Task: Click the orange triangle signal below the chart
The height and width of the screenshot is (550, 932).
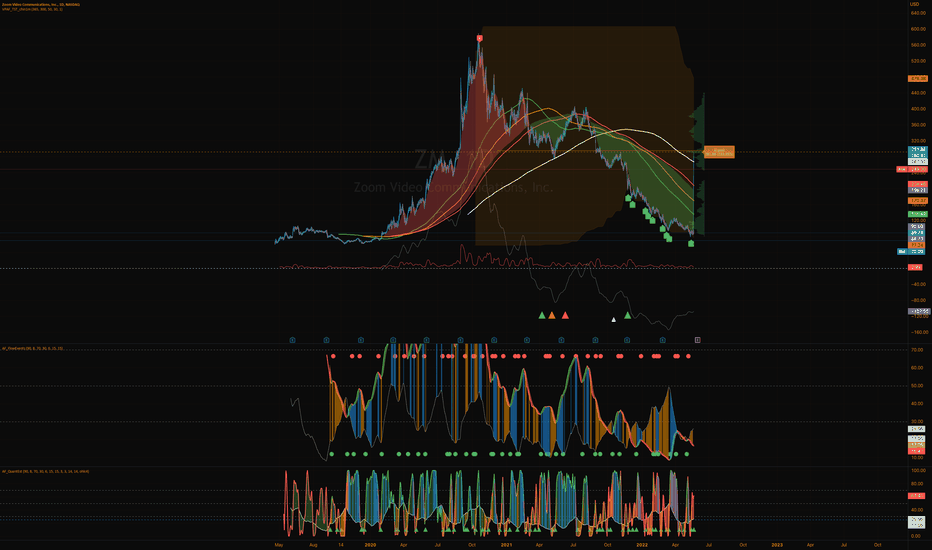Action: point(552,316)
